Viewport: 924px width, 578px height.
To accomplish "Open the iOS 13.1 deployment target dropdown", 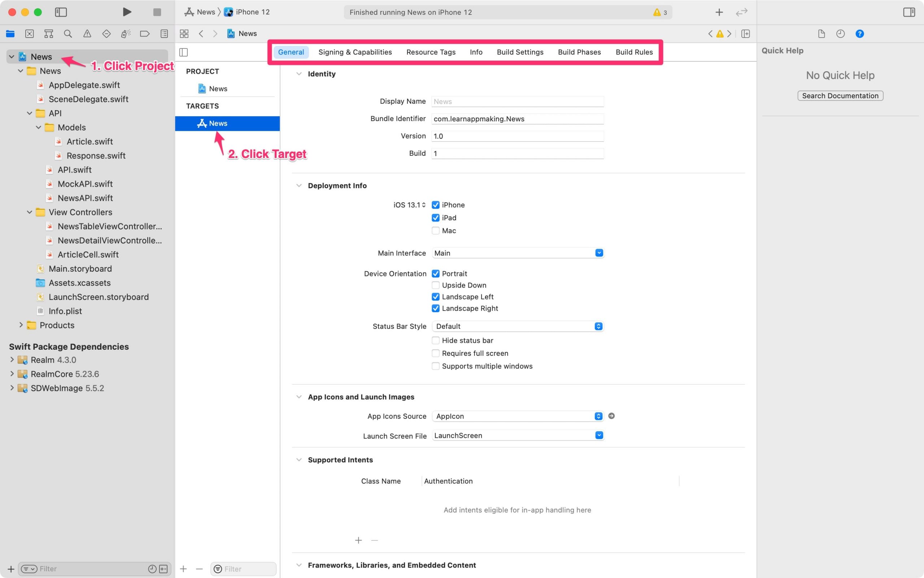I will click(409, 205).
